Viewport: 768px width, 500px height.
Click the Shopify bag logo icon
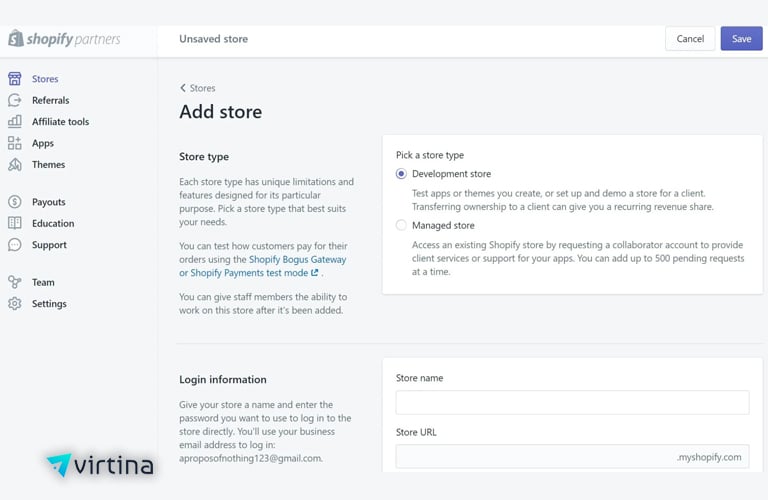[16, 38]
